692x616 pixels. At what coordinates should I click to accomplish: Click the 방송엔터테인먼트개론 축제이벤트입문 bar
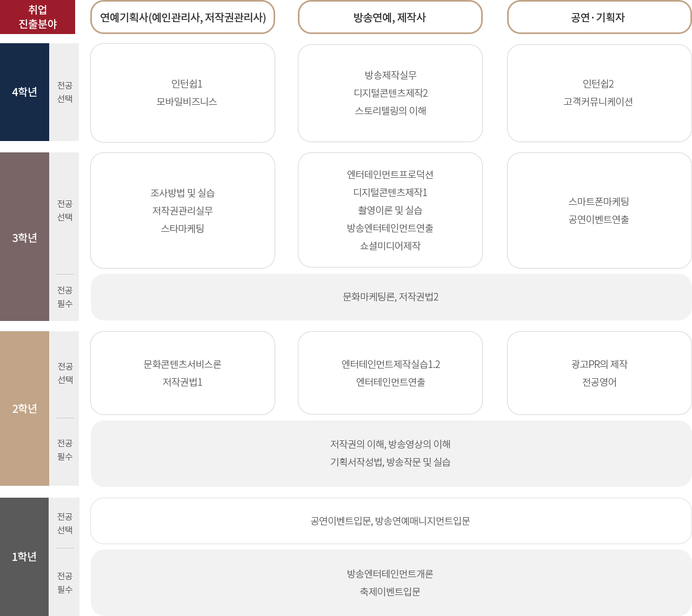coord(390,582)
